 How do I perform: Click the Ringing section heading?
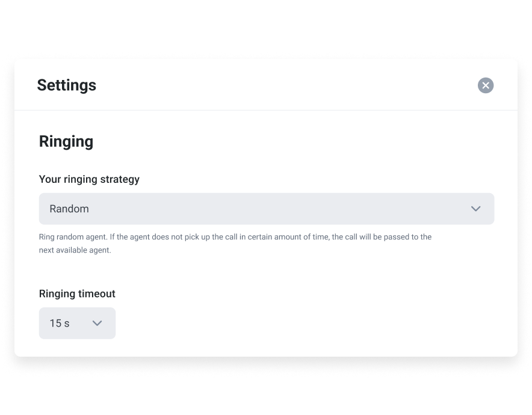pyautogui.click(x=66, y=141)
